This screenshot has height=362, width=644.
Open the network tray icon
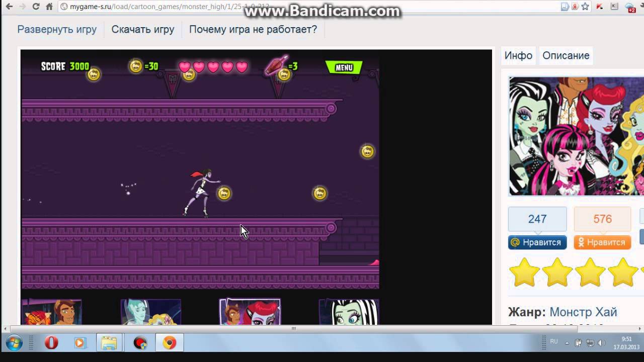[x=589, y=343]
